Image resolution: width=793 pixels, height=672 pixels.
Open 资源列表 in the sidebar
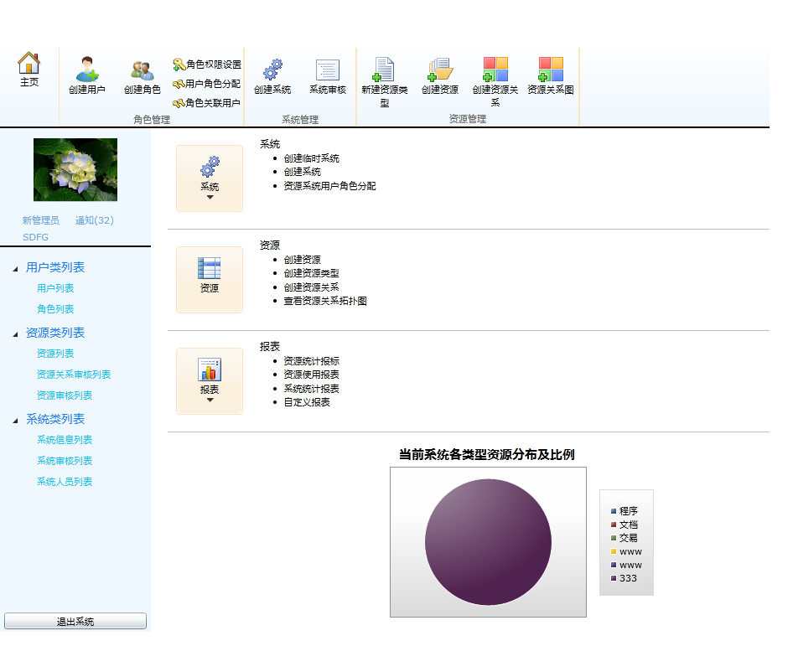point(55,354)
